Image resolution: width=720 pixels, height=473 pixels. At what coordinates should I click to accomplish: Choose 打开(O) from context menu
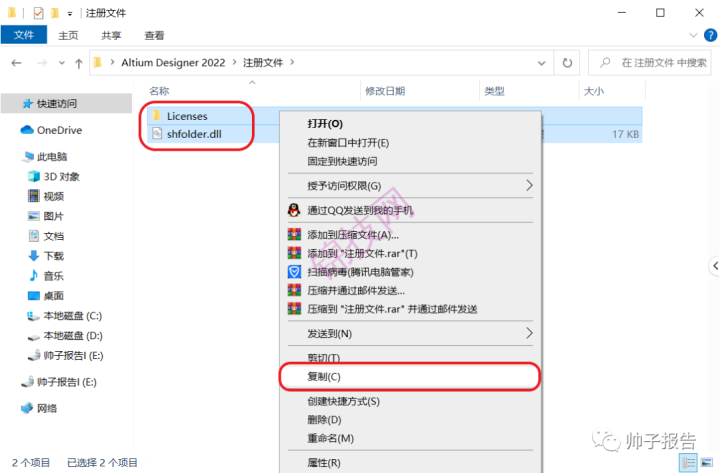point(411,124)
